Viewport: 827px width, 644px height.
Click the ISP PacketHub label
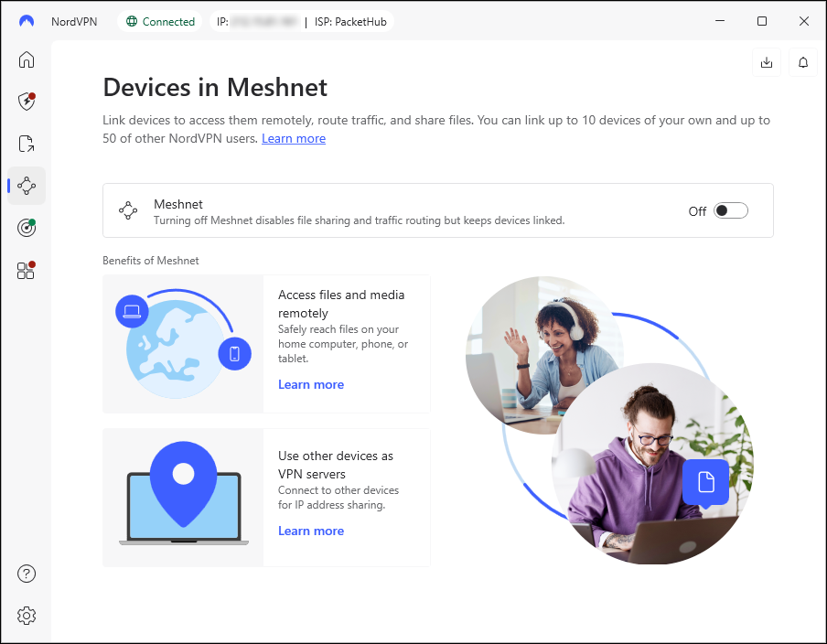click(x=350, y=21)
